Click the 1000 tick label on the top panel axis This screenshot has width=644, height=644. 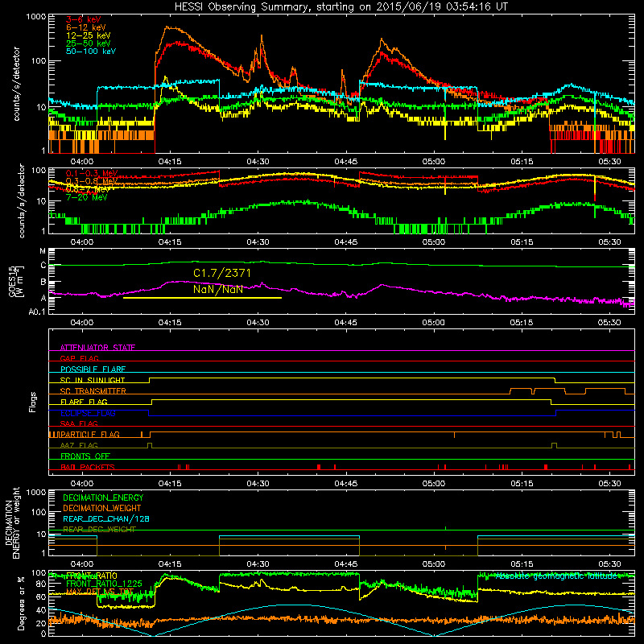click(36, 17)
